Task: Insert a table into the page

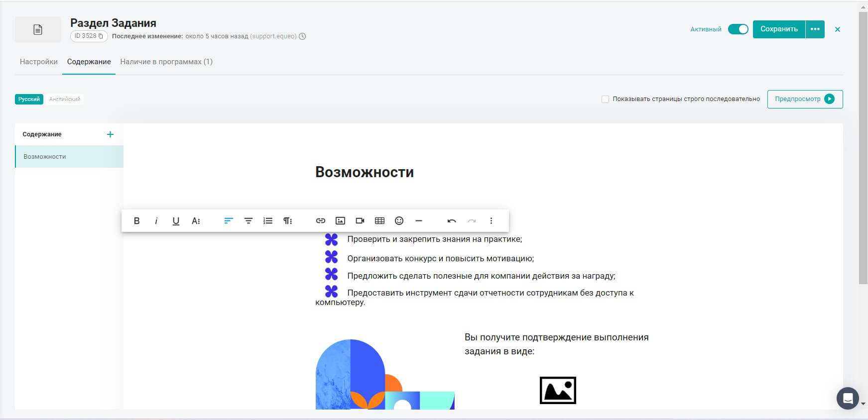Action: (379, 221)
